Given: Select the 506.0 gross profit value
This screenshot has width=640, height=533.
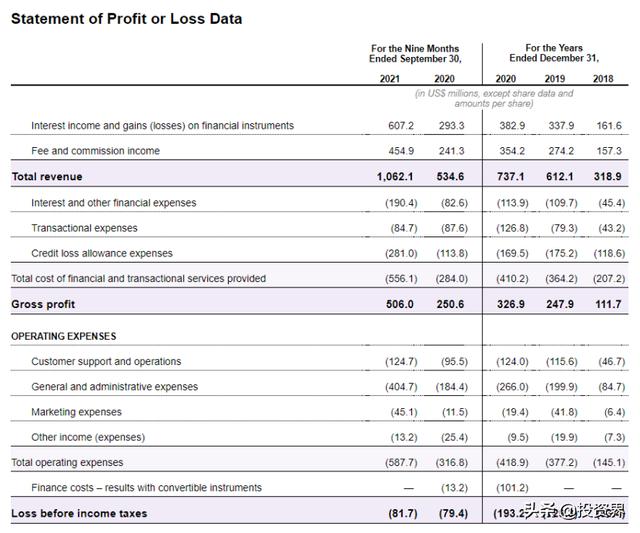Looking at the screenshot, I should coord(397,304).
